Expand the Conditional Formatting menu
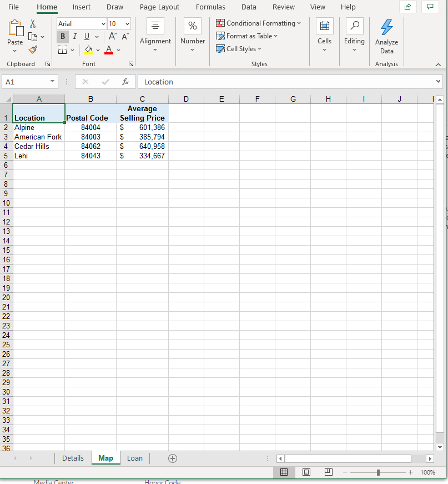The width and height of the screenshot is (448, 484). tap(258, 23)
